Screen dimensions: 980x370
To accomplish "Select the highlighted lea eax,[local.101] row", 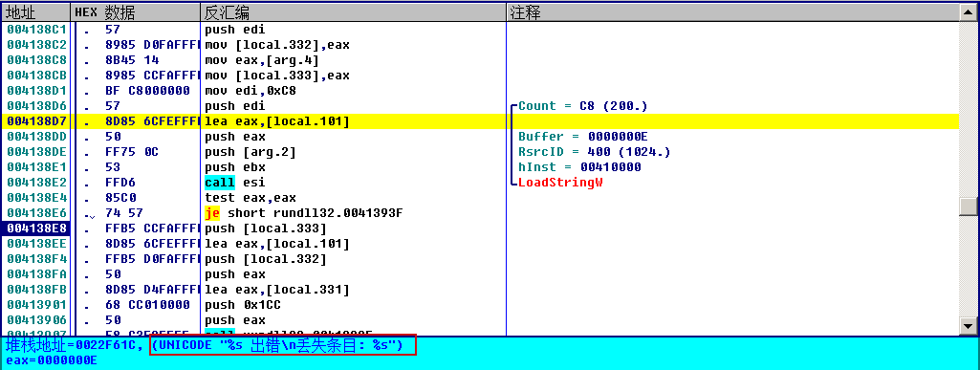I will click(x=480, y=121).
